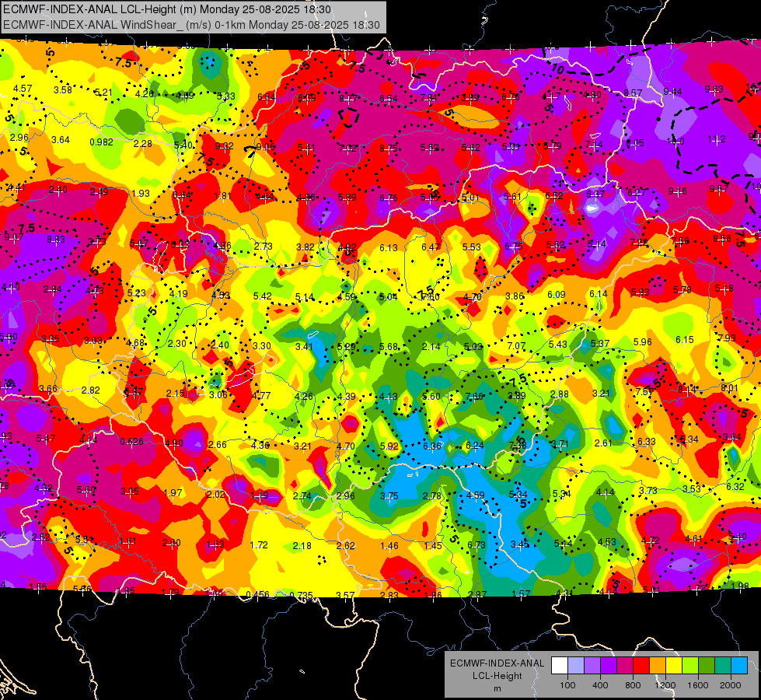Click the lime green legend swatch
The height and width of the screenshot is (700, 761).
coord(690,666)
